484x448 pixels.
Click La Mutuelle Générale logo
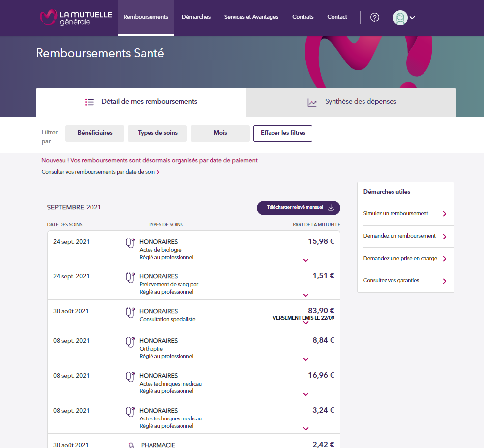[75, 17]
